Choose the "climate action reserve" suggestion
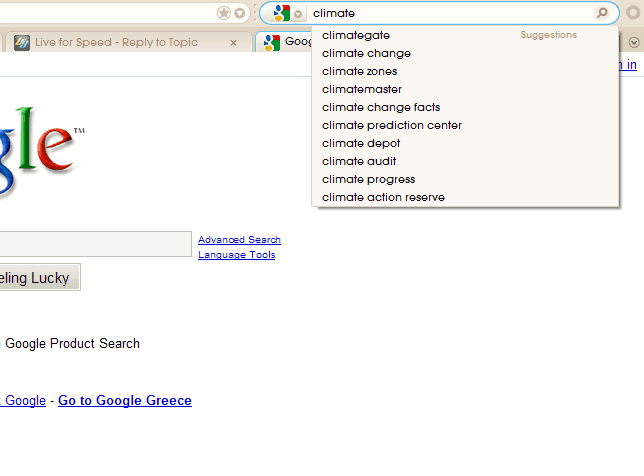The image size is (644, 476). [x=465, y=198]
